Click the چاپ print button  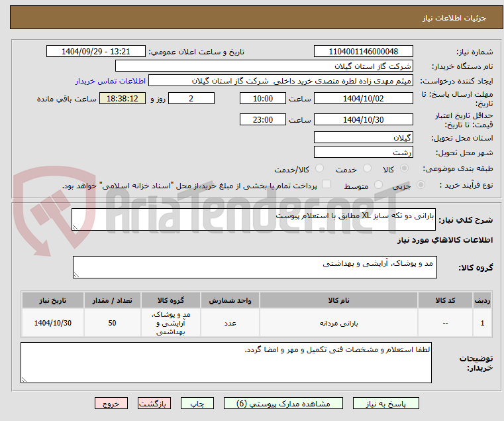[x=197, y=403]
